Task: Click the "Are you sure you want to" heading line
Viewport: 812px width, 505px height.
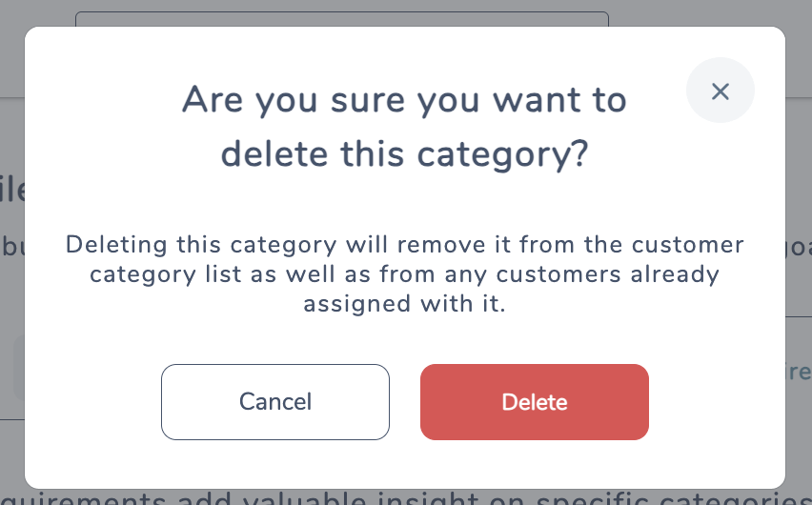Action: 404,100
